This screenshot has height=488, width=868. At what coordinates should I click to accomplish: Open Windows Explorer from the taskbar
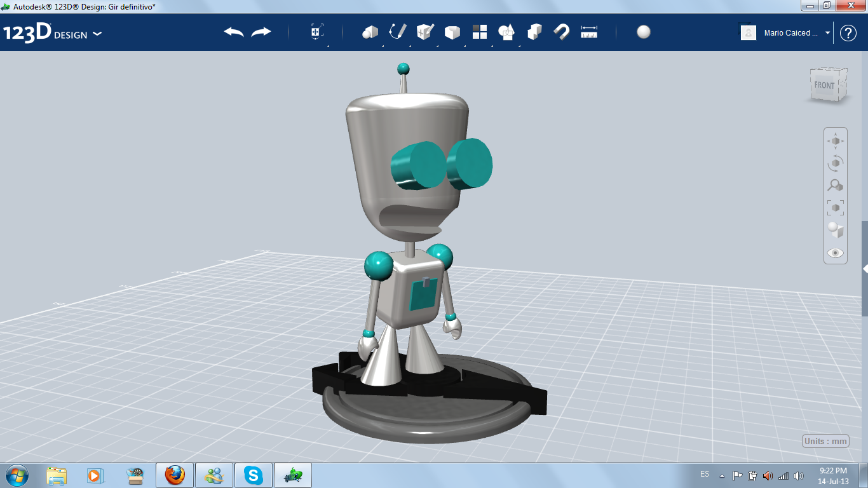(57, 475)
